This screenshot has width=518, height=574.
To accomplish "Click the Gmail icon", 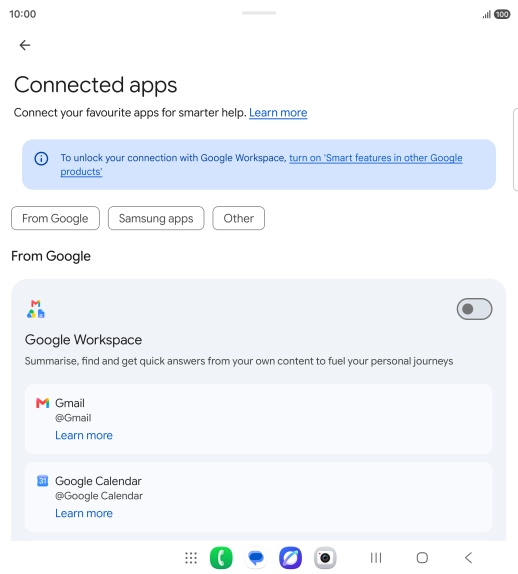I will click(42, 403).
